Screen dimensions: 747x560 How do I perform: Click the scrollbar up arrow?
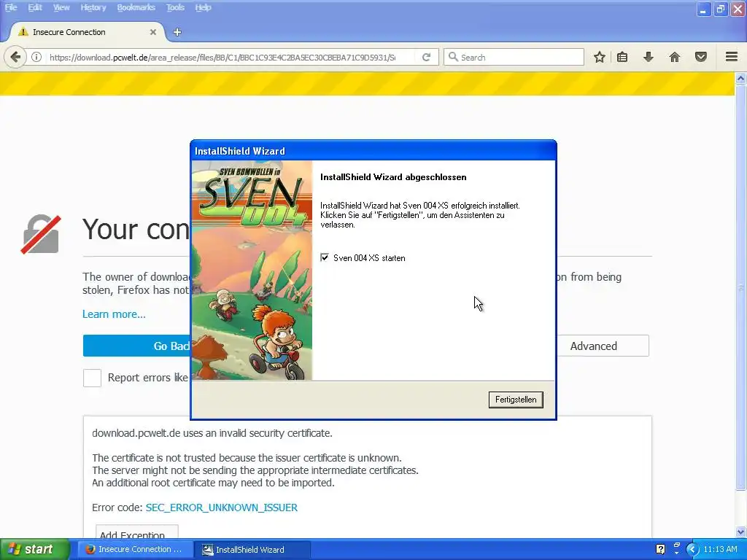click(740, 78)
